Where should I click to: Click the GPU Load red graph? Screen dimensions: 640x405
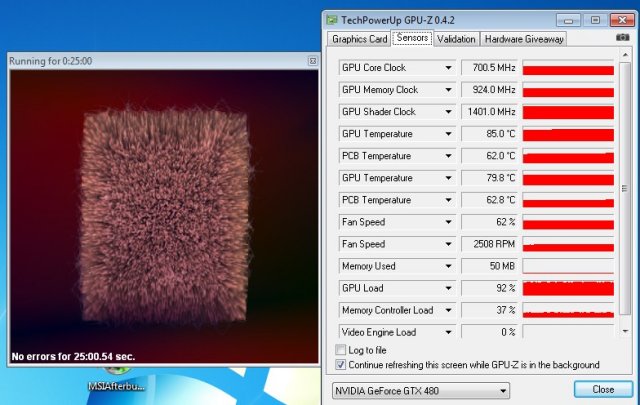click(x=568, y=288)
